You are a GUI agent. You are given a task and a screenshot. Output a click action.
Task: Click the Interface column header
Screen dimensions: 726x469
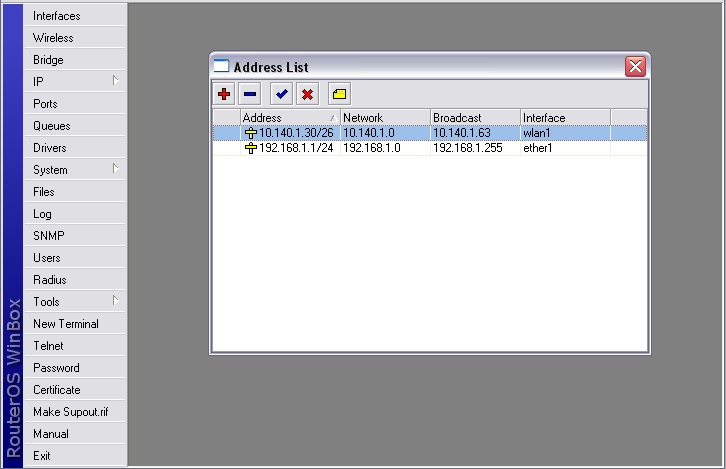coord(564,118)
